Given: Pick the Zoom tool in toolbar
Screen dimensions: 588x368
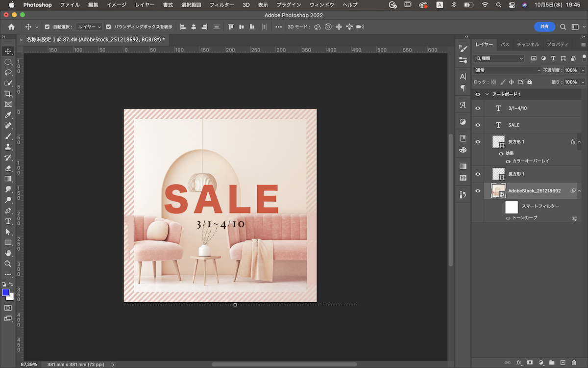Looking at the screenshot, I should [8, 263].
